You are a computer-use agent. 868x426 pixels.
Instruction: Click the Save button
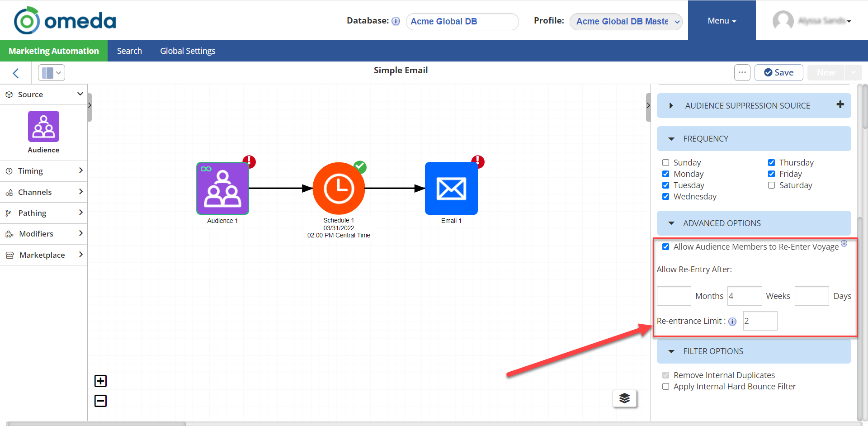coord(778,73)
